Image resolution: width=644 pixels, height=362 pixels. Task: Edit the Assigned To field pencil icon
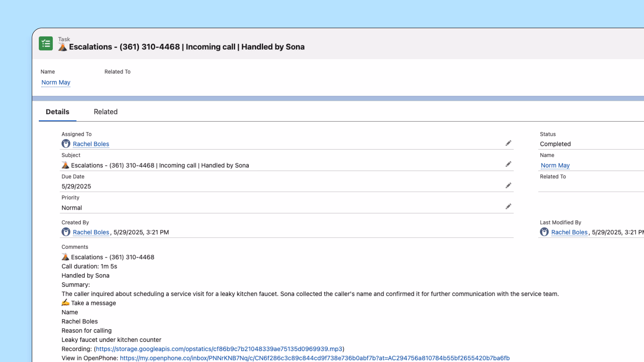pos(508,143)
